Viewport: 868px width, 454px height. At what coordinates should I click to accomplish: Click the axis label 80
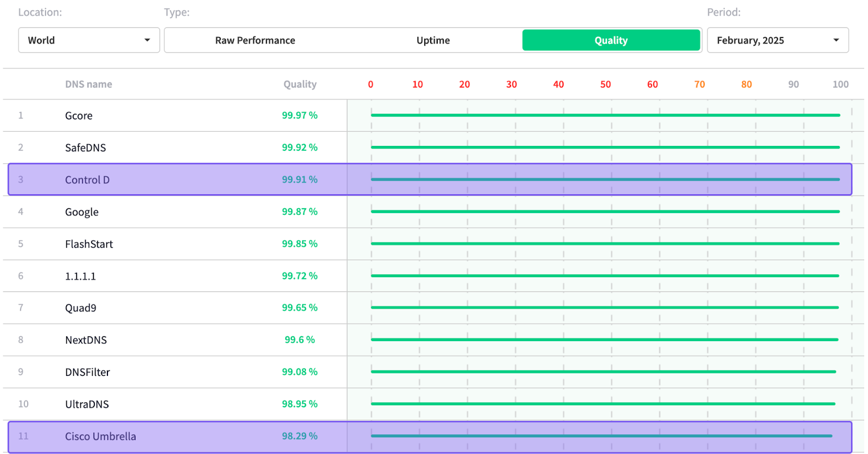[x=746, y=84]
